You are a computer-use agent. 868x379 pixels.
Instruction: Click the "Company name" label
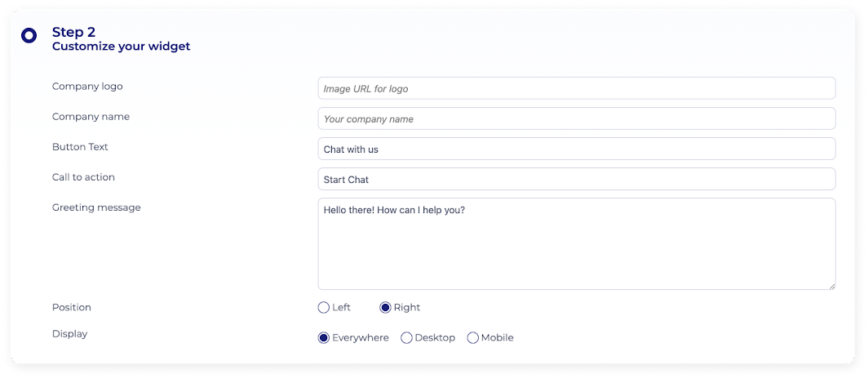click(91, 116)
